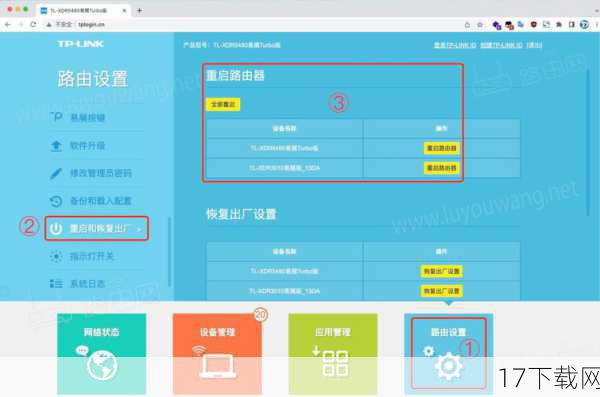Click the red shield extension icon
Image resolution: width=600 pixels, height=397 pixels.
pyautogui.click(x=533, y=25)
